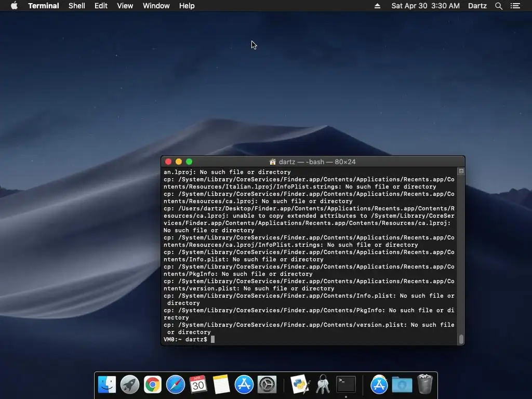Click the Terminal title 'dartz — -bash — 80×24'
Screen dimensions: 532x399
(x=317, y=162)
